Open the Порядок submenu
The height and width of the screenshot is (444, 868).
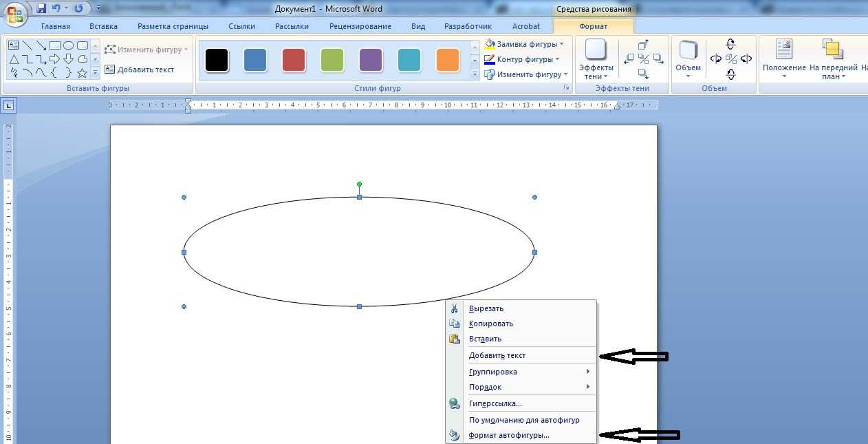pyautogui.click(x=521, y=387)
